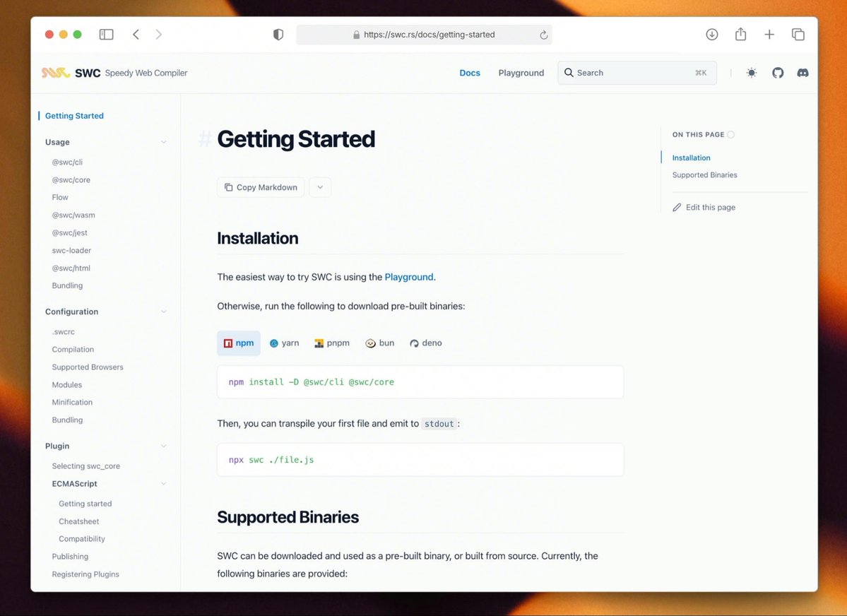Image resolution: width=847 pixels, height=616 pixels.
Task: Open the Supported Browsers sidebar page
Action: [88, 367]
